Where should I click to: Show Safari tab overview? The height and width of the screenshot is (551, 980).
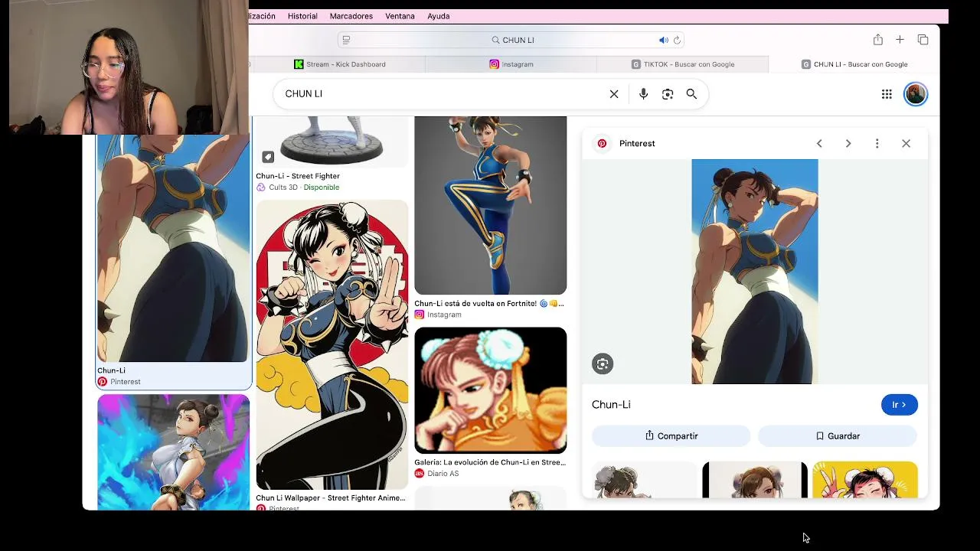(923, 40)
